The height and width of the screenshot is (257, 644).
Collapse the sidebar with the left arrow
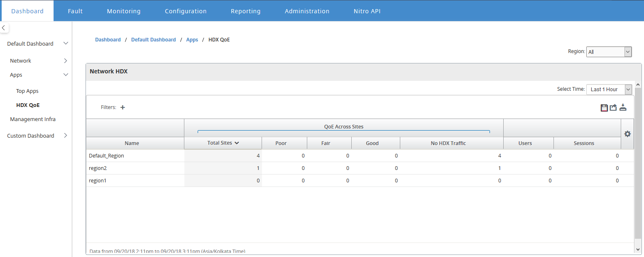point(4,28)
